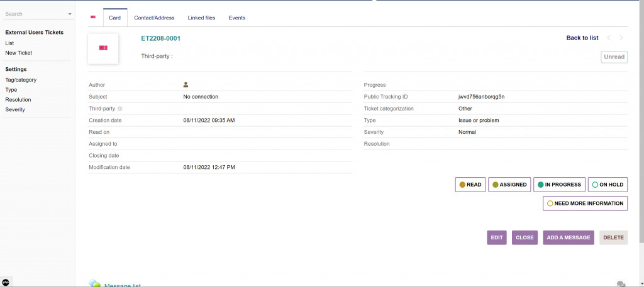Image resolution: width=644 pixels, height=287 pixels.
Task: Click the ticket thumbnail image beside ET2208-0001
Action: (103, 49)
